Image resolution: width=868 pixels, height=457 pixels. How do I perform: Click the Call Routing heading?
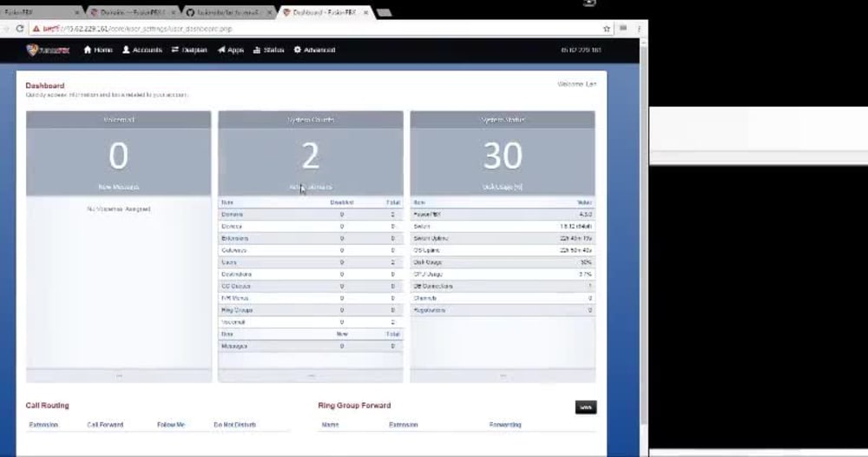tap(48, 406)
